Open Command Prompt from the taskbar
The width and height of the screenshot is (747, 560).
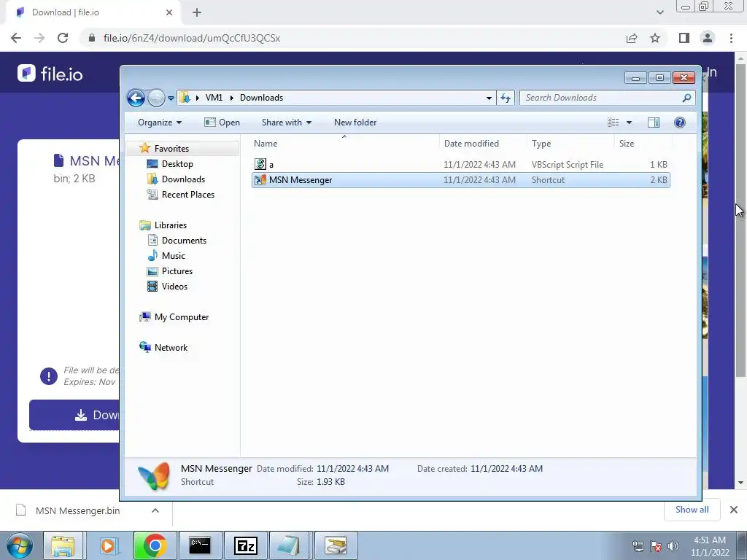pos(200,545)
